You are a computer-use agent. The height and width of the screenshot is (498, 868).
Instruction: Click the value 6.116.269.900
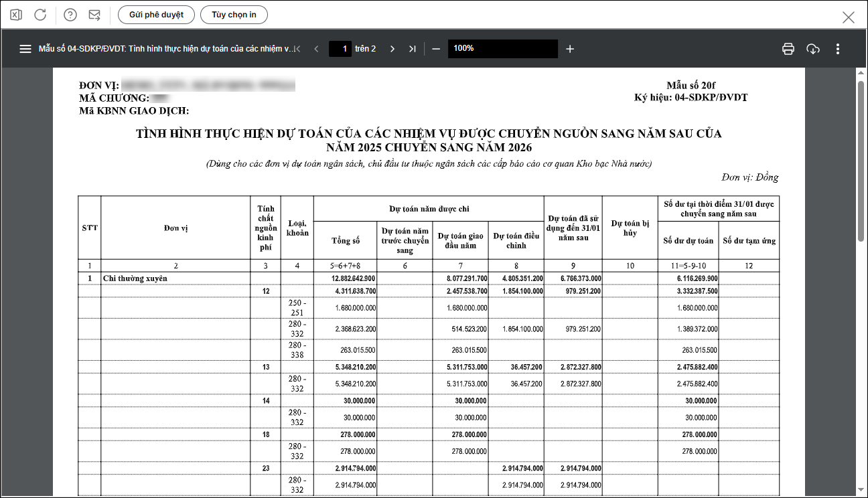(696, 278)
